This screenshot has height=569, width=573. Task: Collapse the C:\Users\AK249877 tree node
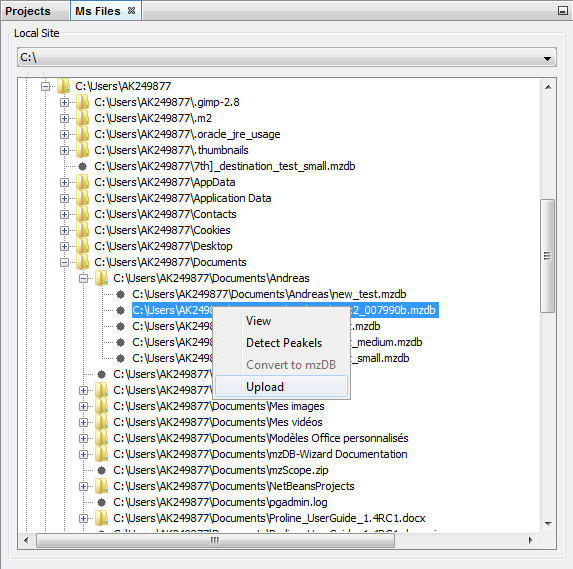[45, 87]
